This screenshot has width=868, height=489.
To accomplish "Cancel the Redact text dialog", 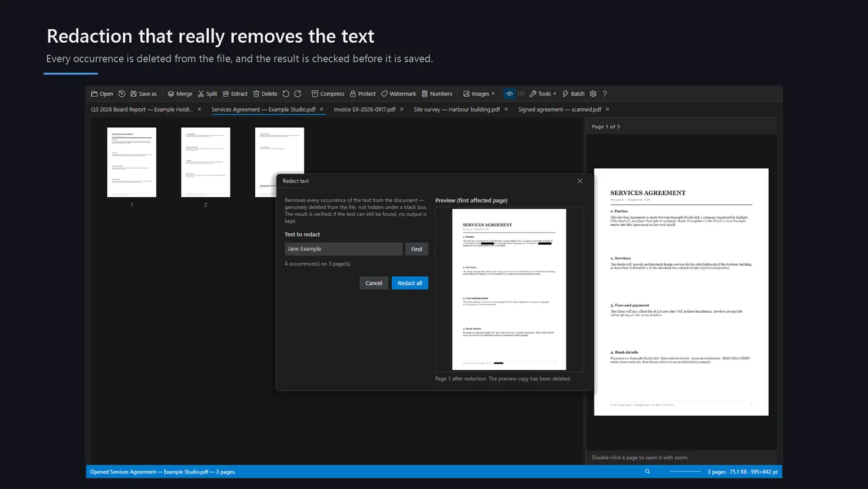I will point(374,283).
